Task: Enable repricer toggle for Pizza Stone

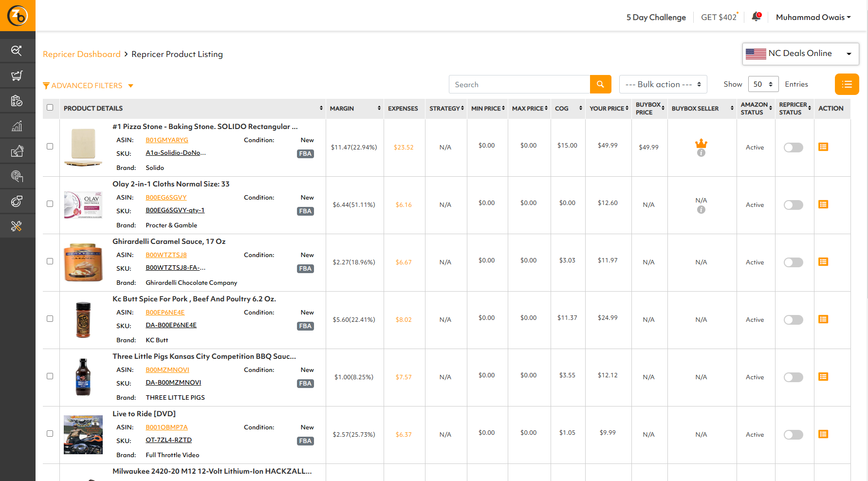Action: (x=793, y=148)
